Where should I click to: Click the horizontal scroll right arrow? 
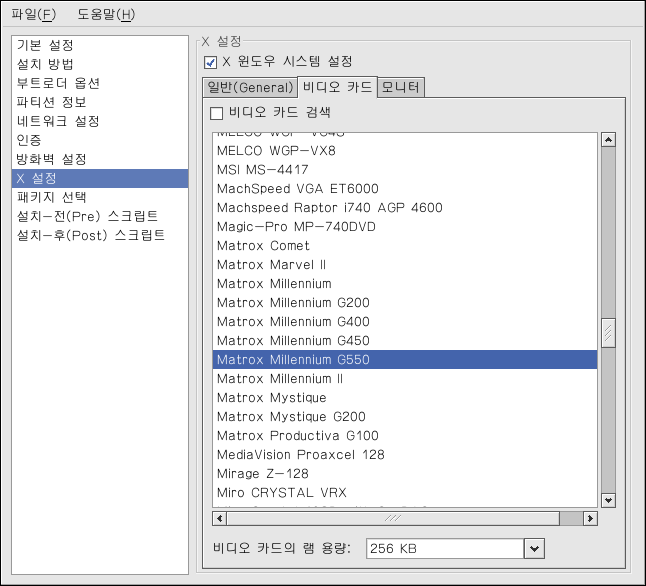click(x=590, y=519)
